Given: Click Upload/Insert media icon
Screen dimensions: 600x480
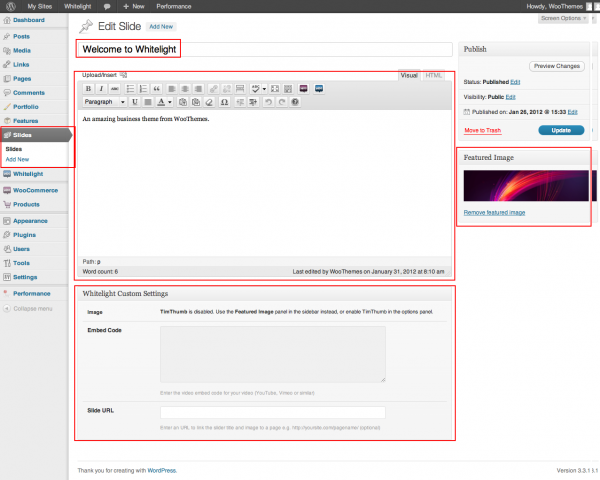Looking at the screenshot, I should point(123,75).
